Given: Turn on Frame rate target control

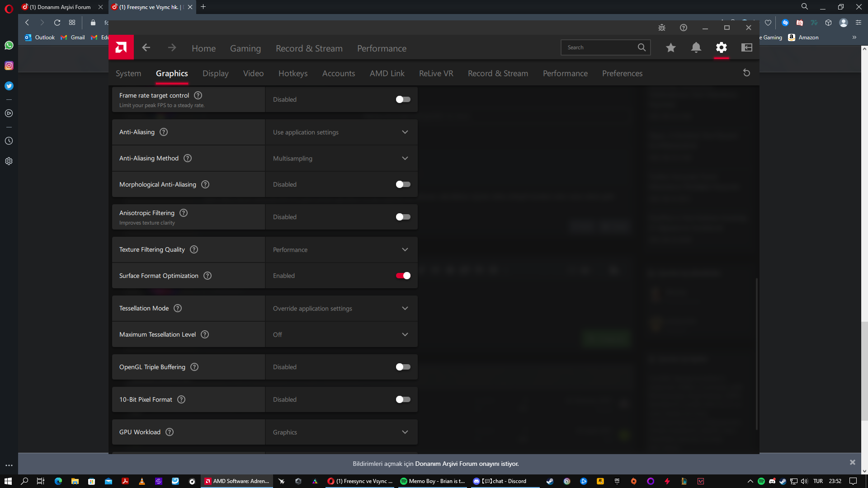Looking at the screenshot, I should click(403, 99).
